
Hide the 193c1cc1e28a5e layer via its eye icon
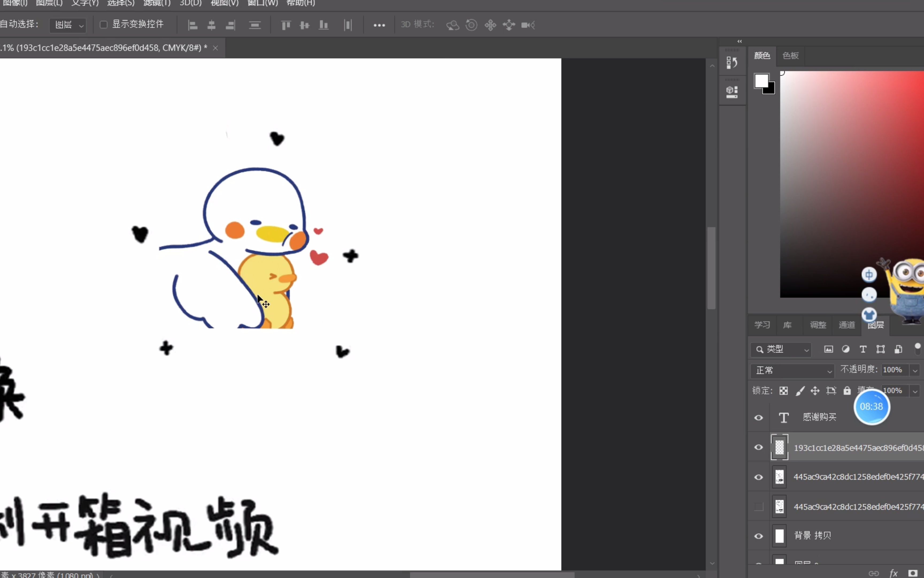coord(759,447)
